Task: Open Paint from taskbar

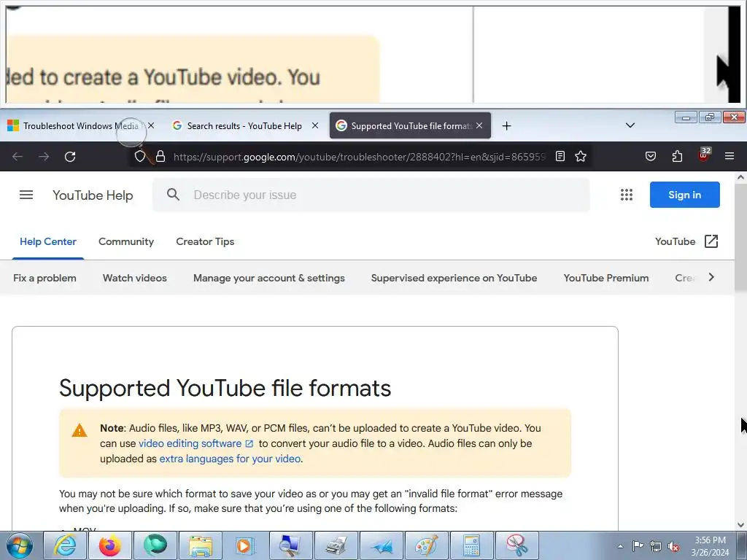Action: (426, 545)
